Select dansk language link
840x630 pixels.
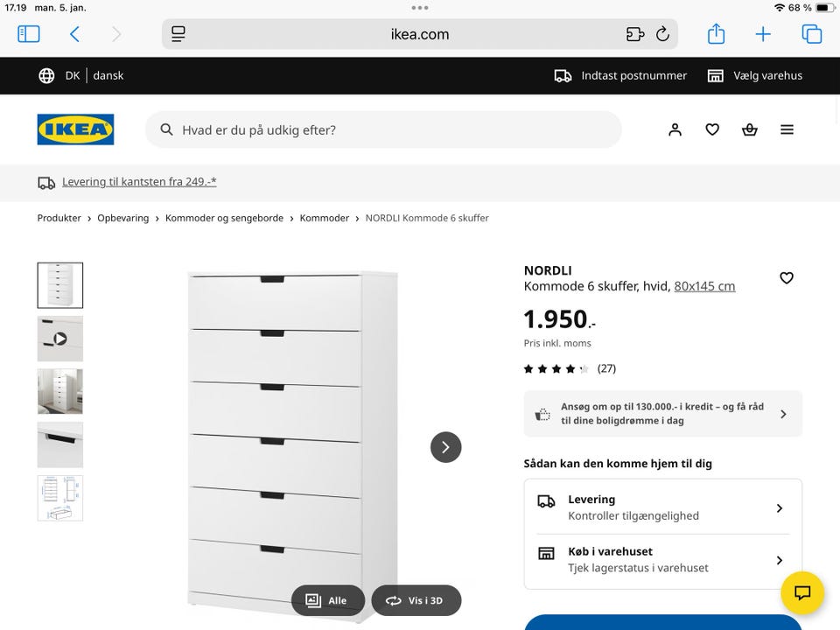click(108, 75)
